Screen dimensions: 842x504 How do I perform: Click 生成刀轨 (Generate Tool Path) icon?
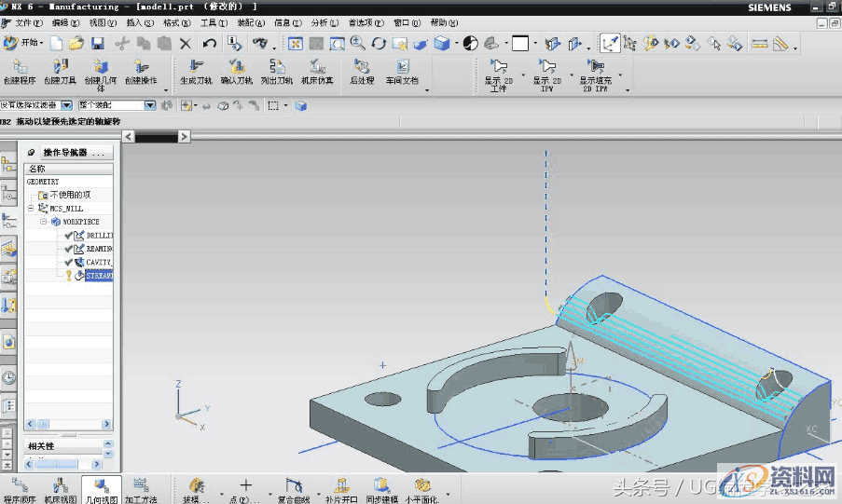[197, 67]
